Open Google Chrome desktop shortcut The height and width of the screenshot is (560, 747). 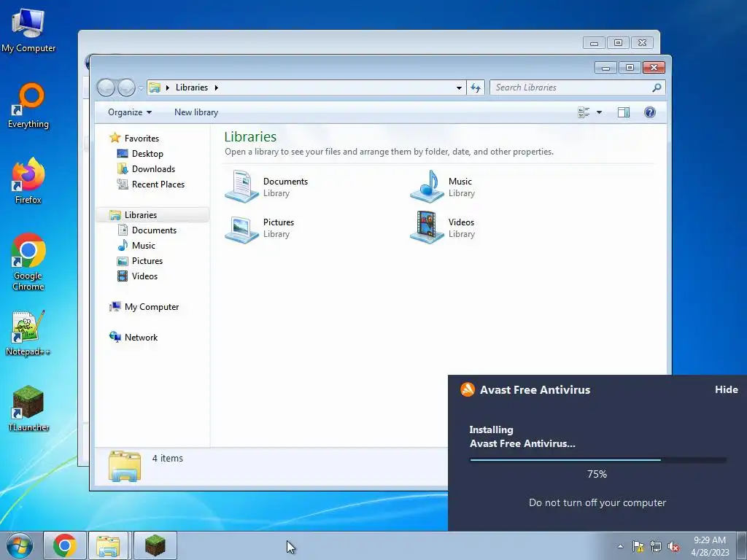pyautogui.click(x=28, y=262)
